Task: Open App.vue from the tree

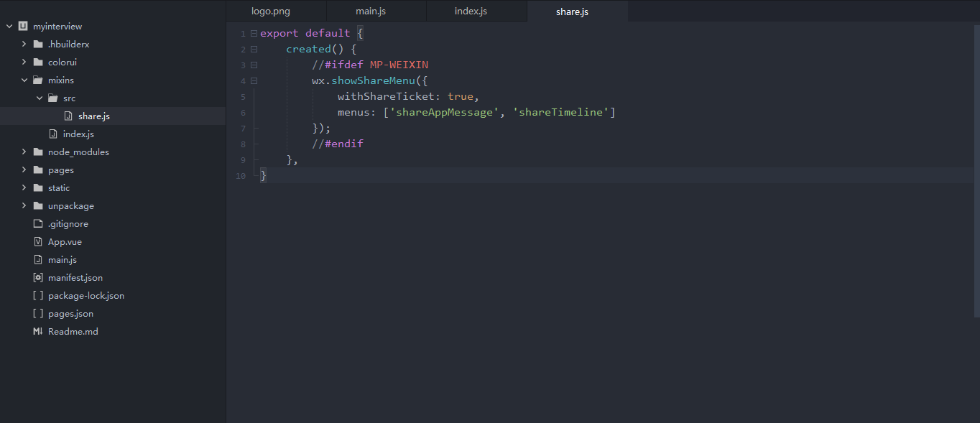Action: pyautogui.click(x=65, y=241)
